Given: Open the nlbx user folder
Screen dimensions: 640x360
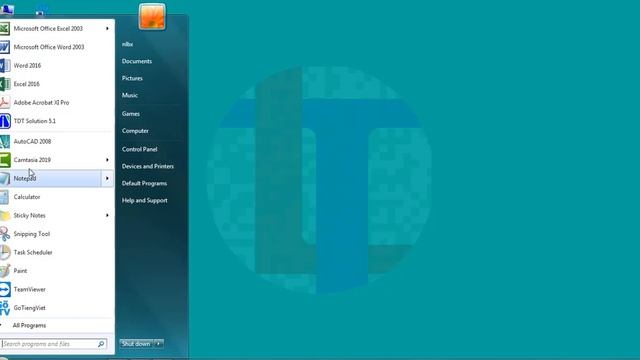Looking at the screenshot, I should click(x=127, y=44).
